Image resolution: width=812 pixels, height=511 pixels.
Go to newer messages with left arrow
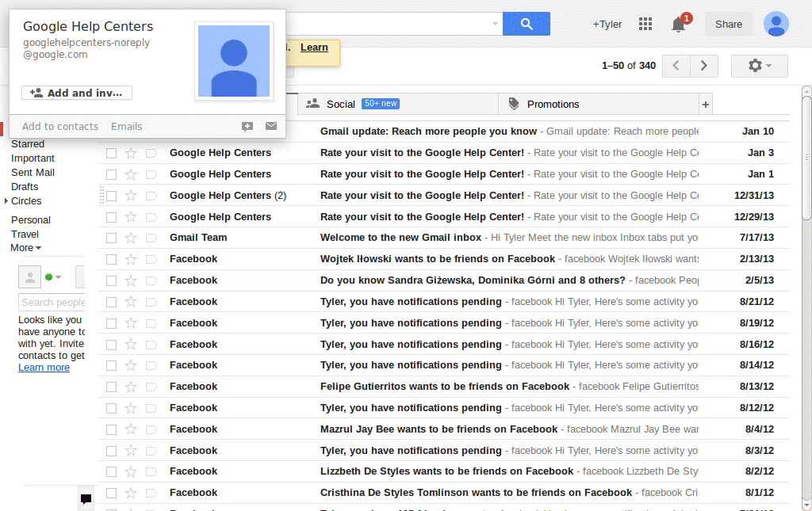(x=676, y=66)
